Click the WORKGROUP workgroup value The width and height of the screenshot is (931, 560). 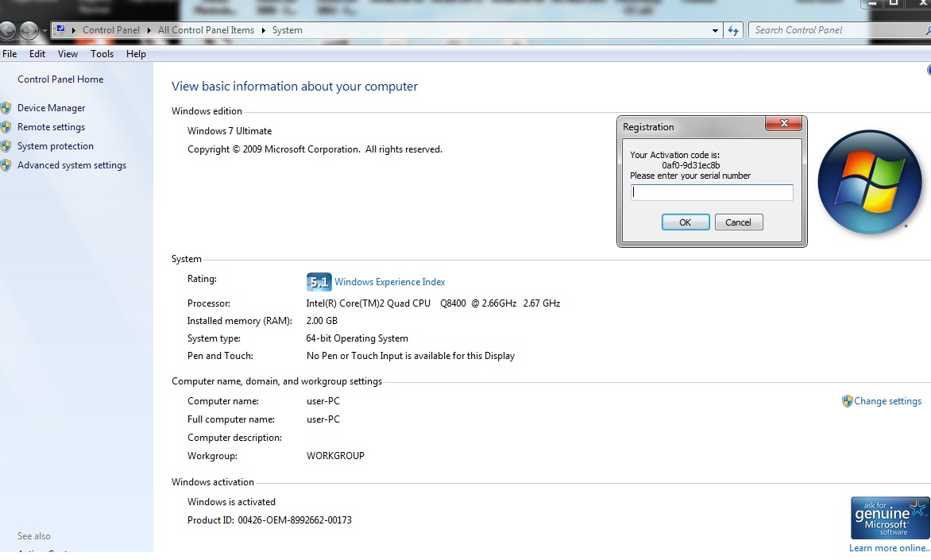[x=335, y=456]
